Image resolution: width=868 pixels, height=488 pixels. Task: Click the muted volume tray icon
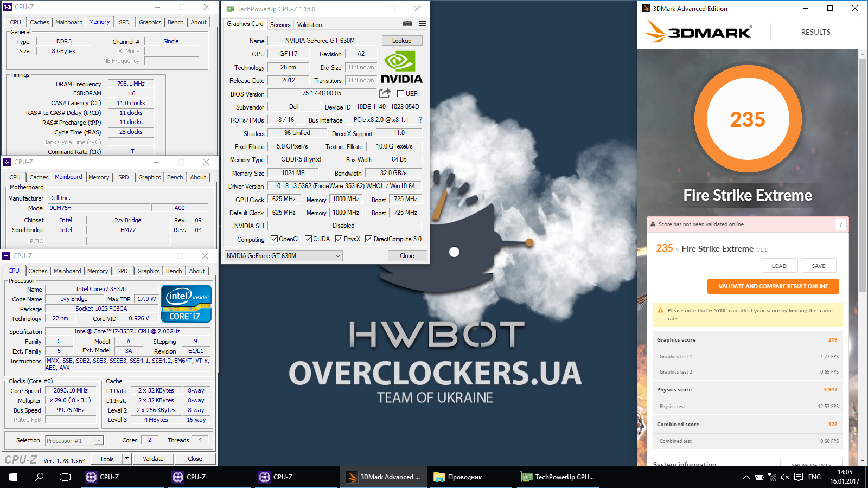coord(785,477)
